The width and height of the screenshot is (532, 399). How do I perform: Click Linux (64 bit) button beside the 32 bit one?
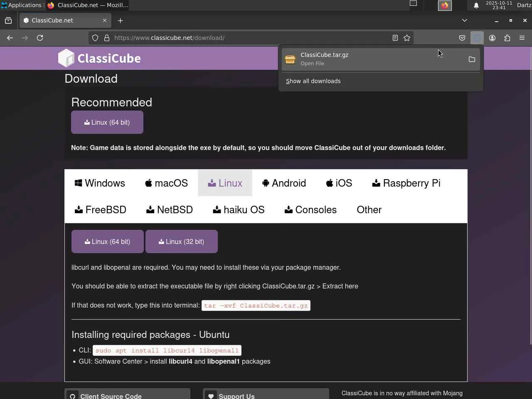(x=108, y=241)
